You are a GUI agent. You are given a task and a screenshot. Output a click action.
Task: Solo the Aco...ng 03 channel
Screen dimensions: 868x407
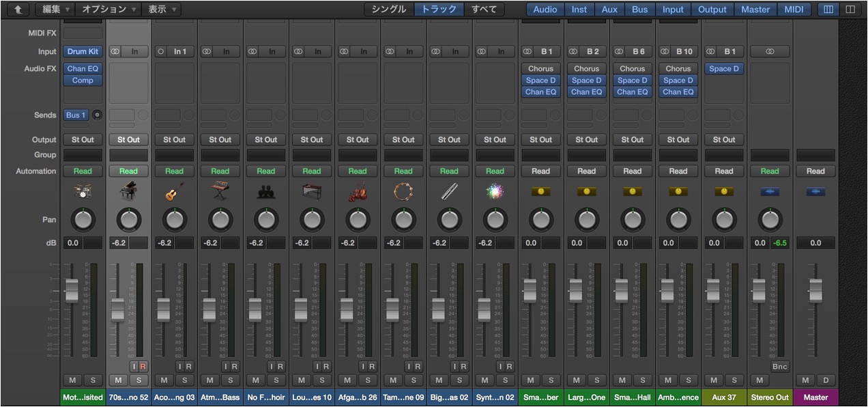[x=185, y=380]
